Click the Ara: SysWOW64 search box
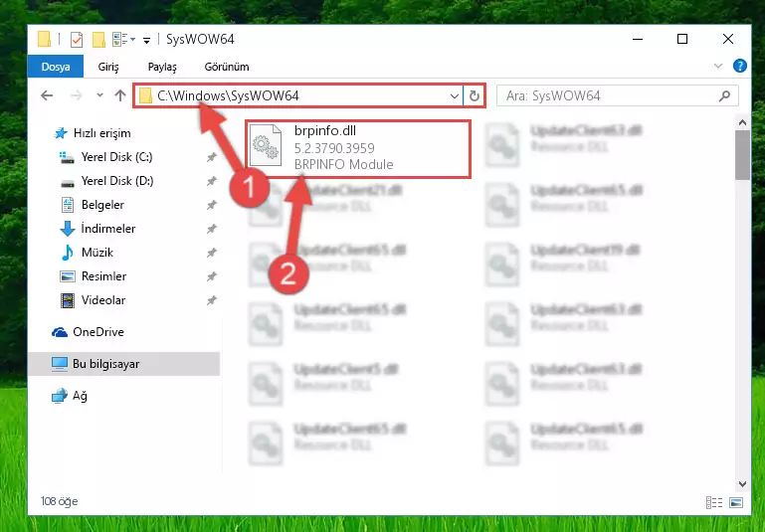This screenshot has width=765, height=532. point(617,95)
